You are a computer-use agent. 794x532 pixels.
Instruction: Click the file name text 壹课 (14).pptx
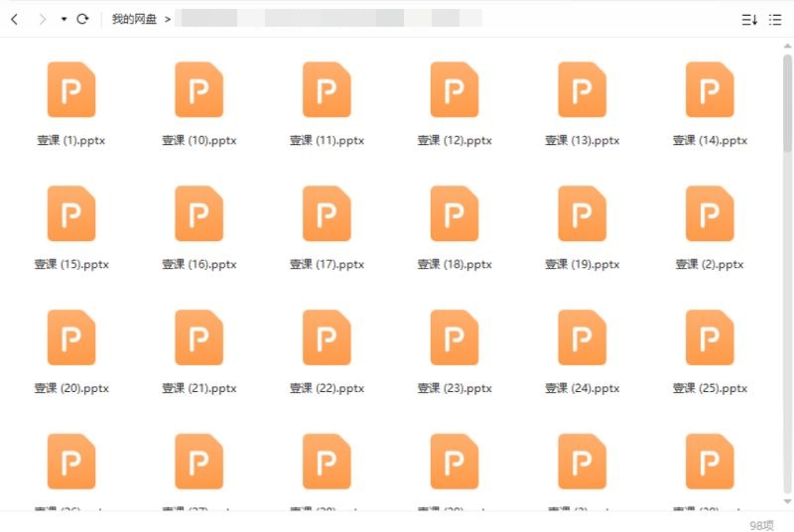tap(710, 141)
